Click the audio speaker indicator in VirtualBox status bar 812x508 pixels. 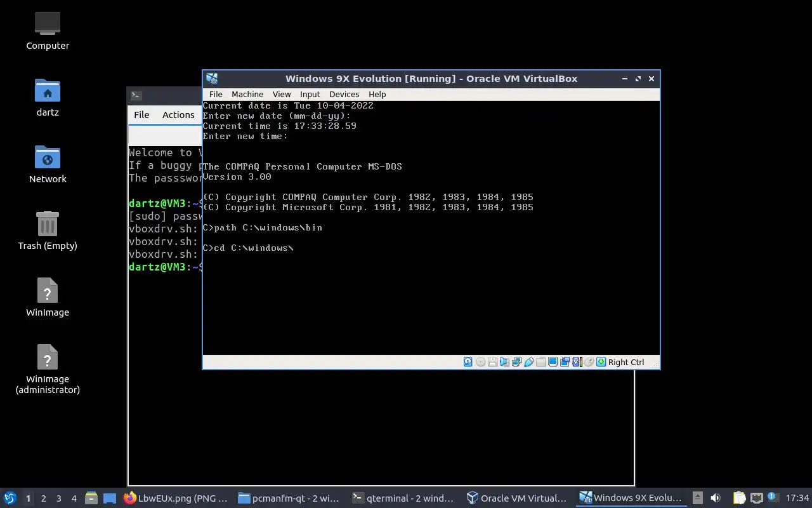[x=504, y=362]
